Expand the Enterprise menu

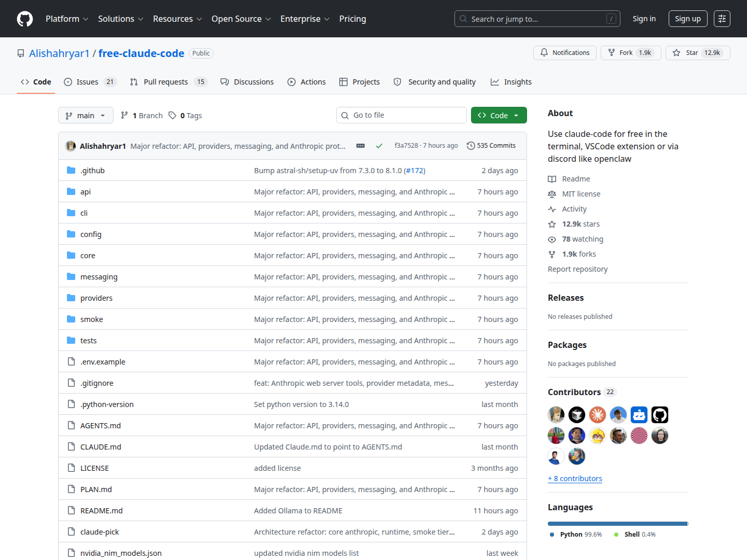pos(305,19)
